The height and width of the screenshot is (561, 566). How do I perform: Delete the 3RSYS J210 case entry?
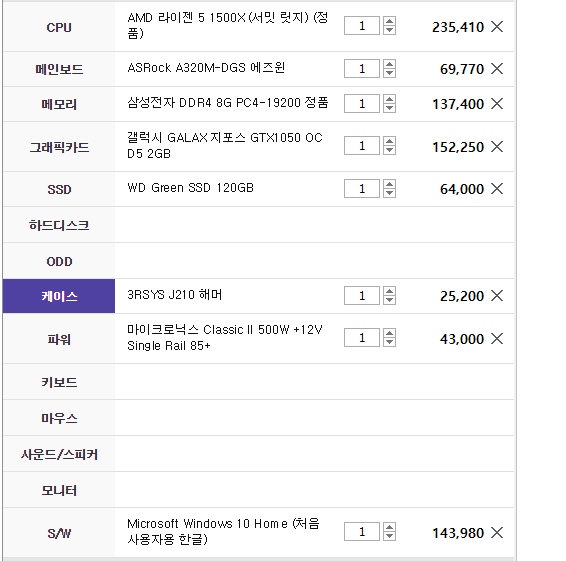coord(497,296)
